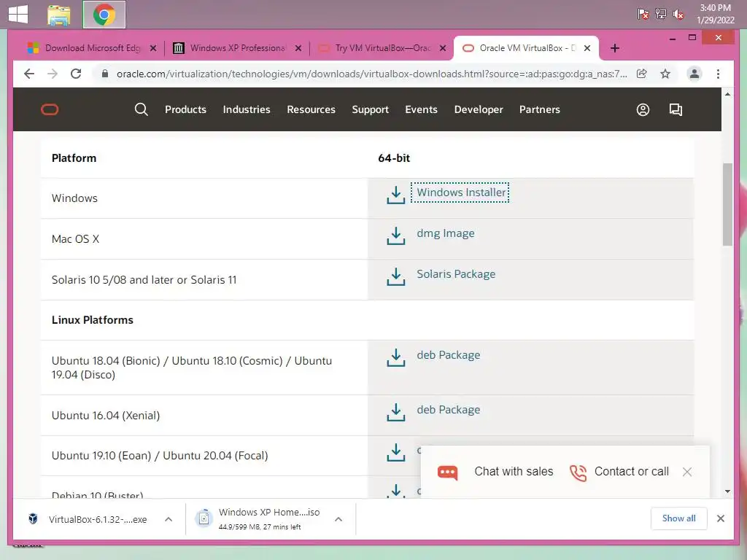Go back using the browser back arrow
The height and width of the screenshot is (560, 747).
pyautogui.click(x=29, y=74)
